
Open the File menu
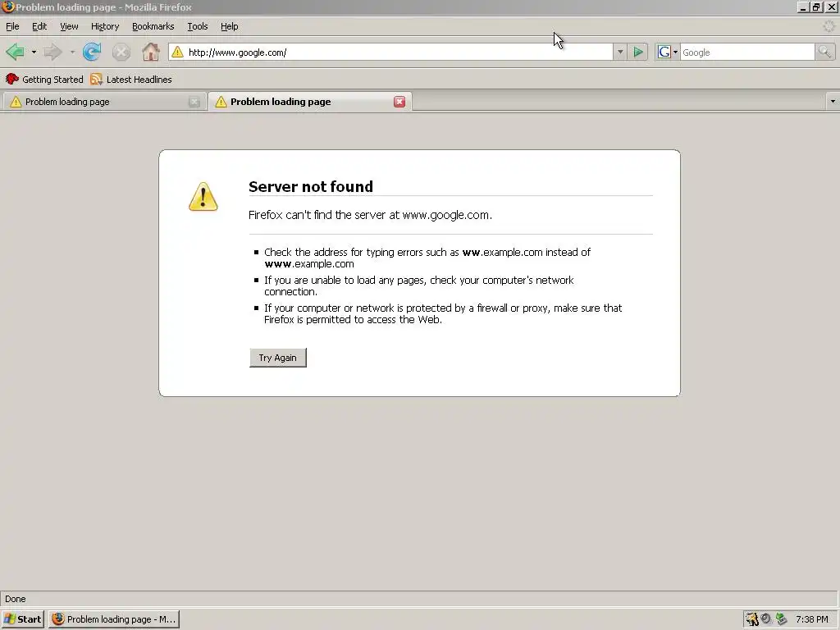tap(12, 26)
